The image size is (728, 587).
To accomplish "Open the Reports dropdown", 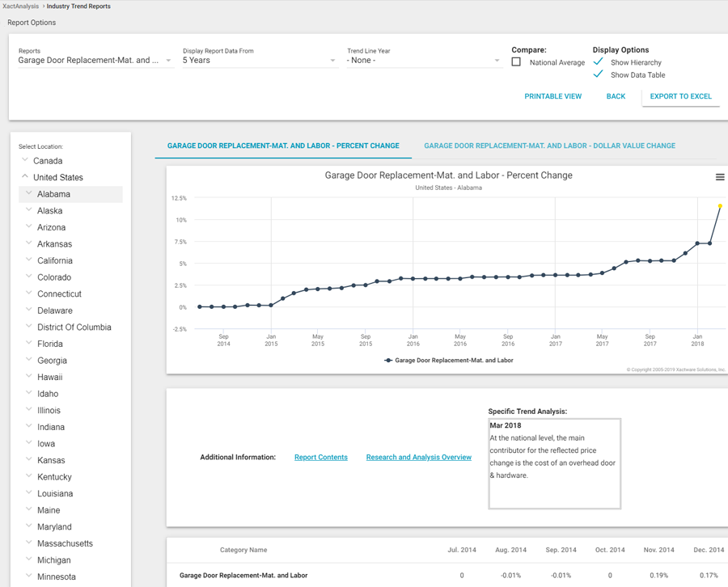I will coord(95,61).
